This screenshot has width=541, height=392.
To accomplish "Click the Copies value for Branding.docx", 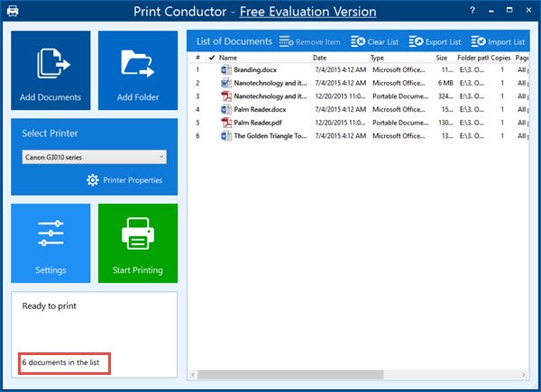I will 502,70.
